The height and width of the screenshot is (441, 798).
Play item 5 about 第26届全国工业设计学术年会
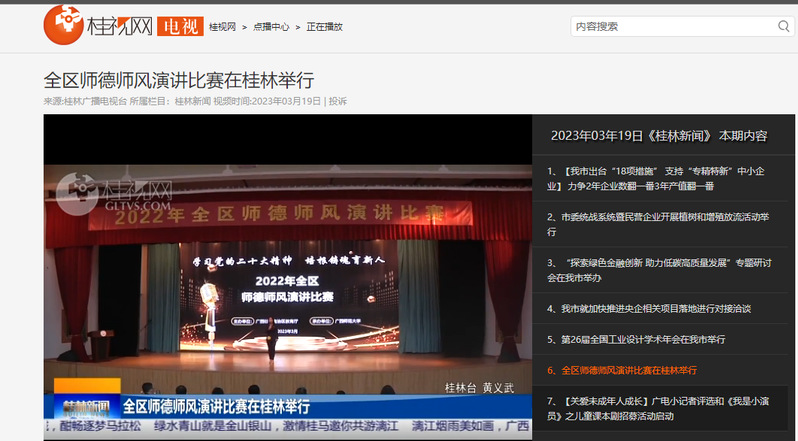tap(642, 340)
